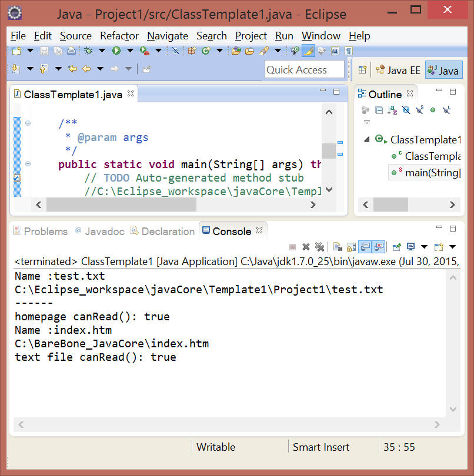Switch to the Problems tab
The width and height of the screenshot is (474, 476).
point(41,232)
